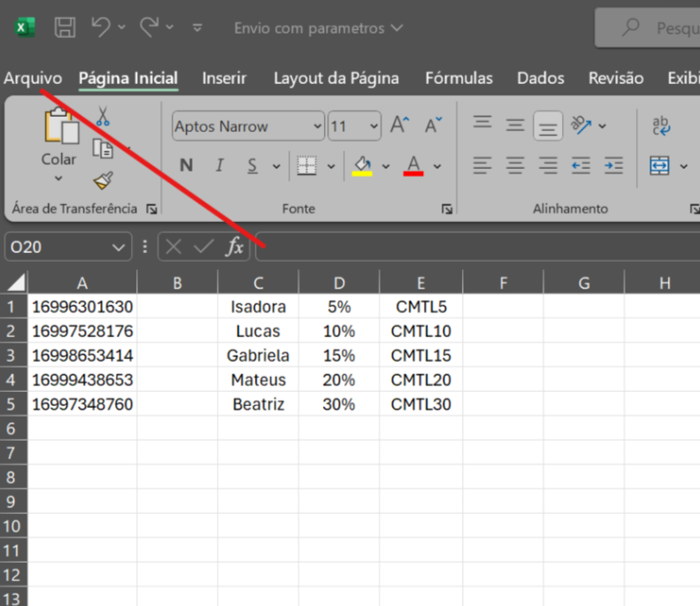This screenshot has width=700, height=606.
Task: Align text to top
Action: click(x=482, y=122)
